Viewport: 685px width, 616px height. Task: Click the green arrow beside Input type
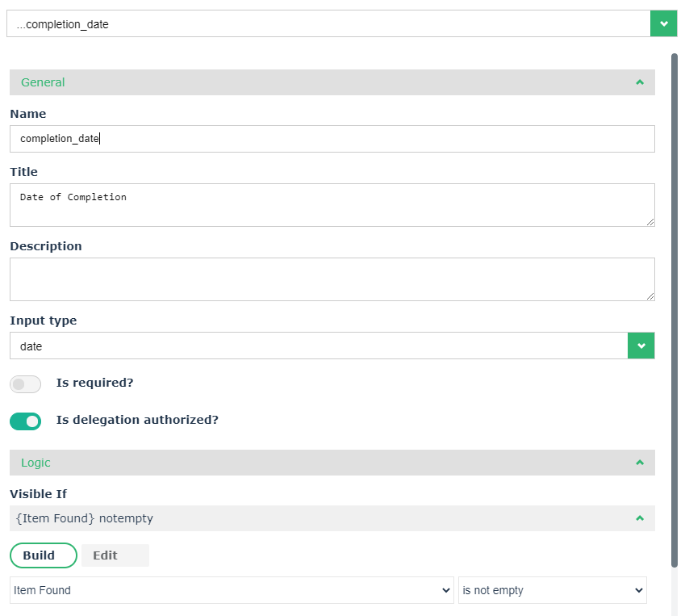click(x=641, y=346)
